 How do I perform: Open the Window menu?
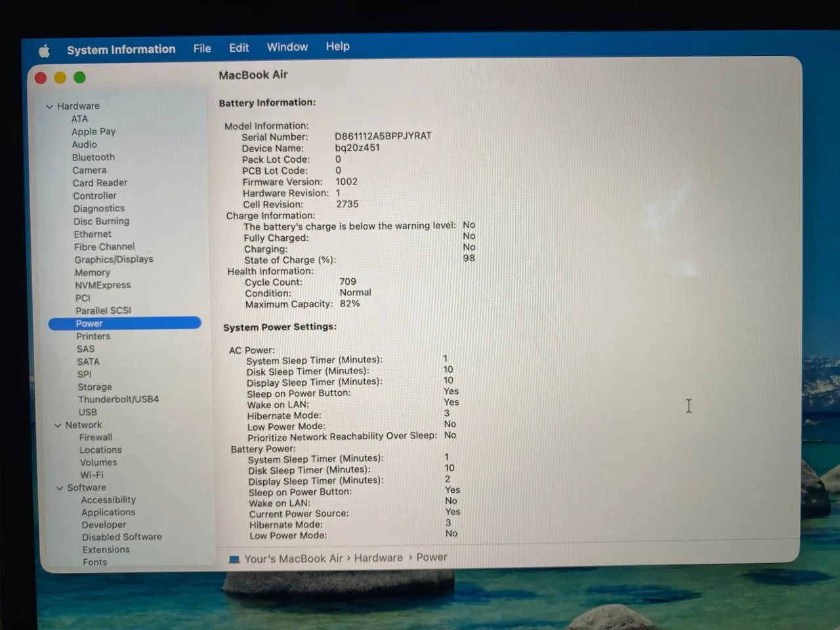coord(287,47)
